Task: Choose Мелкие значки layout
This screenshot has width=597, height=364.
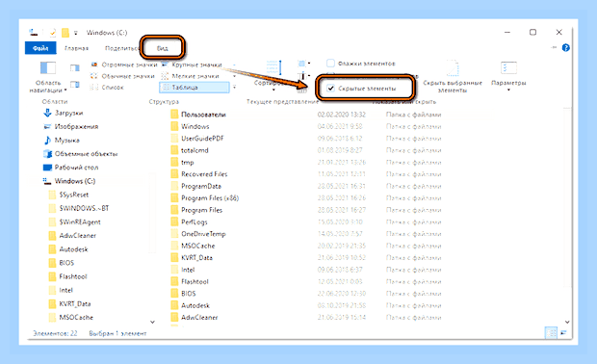Action: pyautogui.click(x=191, y=76)
